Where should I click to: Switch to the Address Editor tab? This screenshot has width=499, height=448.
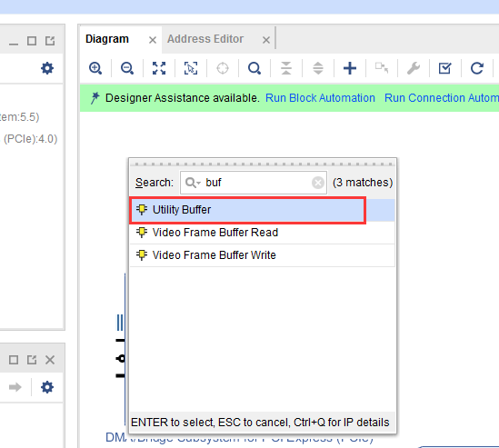click(x=205, y=39)
